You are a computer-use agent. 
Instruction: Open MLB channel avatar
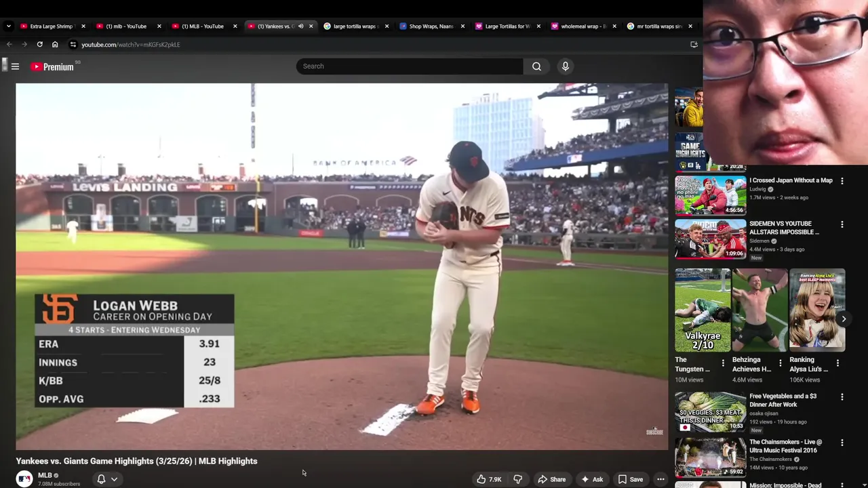[x=24, y=479]
